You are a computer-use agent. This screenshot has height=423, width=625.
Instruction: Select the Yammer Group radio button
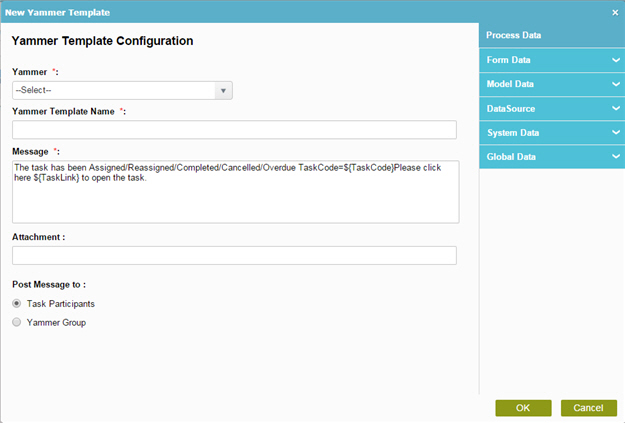click(16, 322)
